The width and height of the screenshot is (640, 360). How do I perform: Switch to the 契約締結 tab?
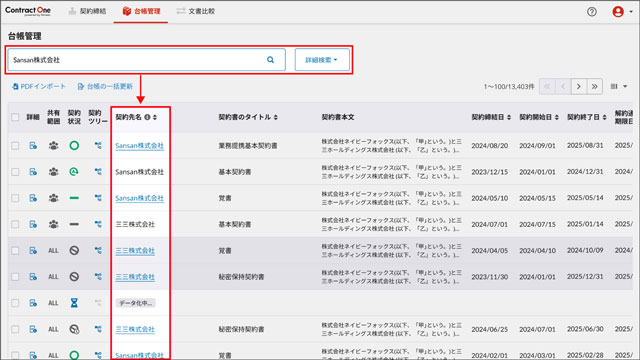point(87,11)
